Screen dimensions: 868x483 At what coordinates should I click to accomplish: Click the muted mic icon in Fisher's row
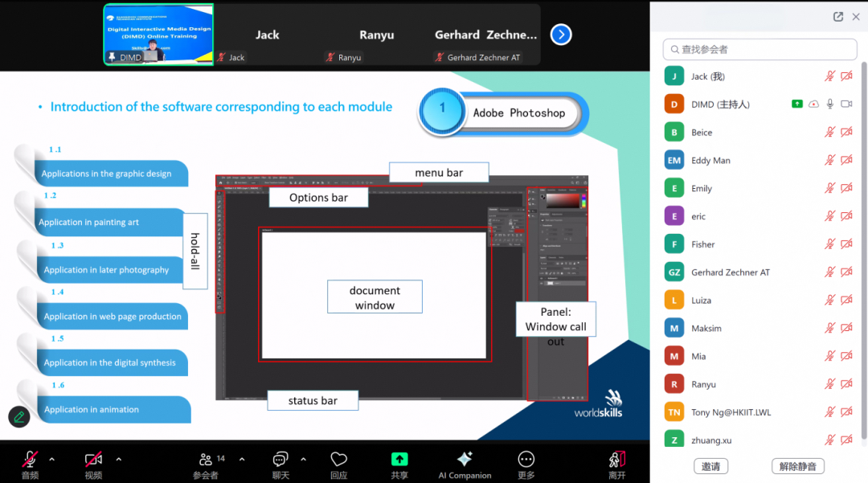coord(829,244)
